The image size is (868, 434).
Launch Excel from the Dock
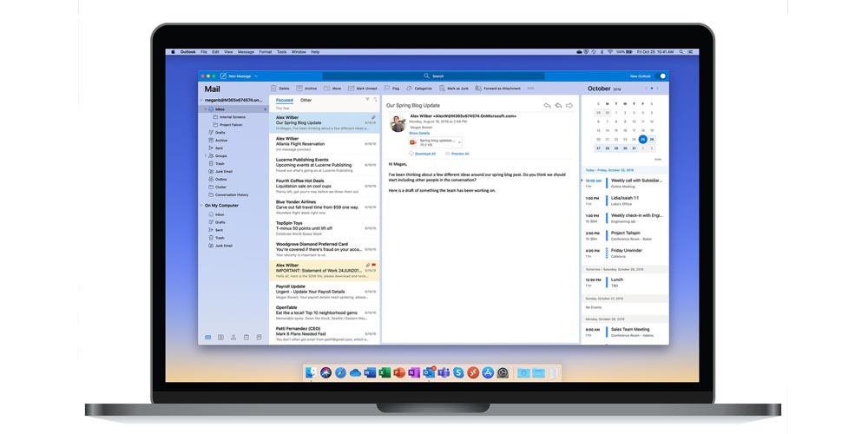tap(385, 372)
